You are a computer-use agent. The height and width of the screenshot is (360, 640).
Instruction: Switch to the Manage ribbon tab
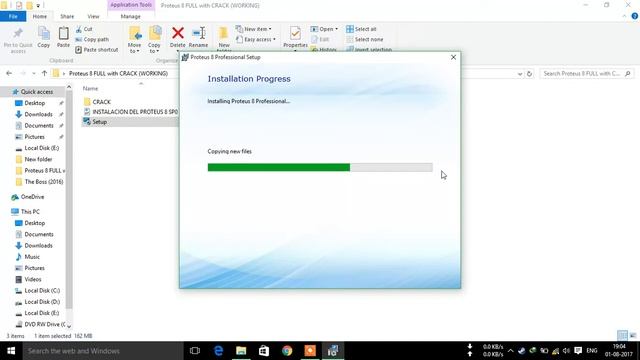click(x=131, y=16)
